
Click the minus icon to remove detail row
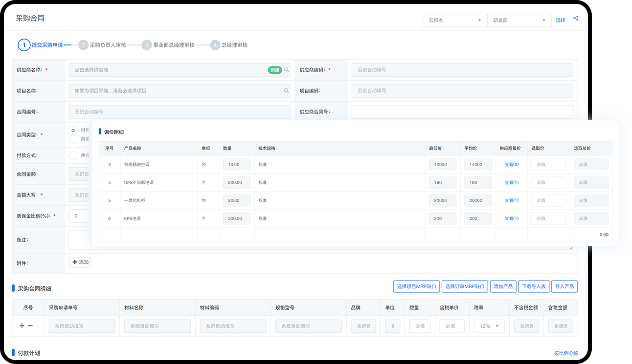30,326
